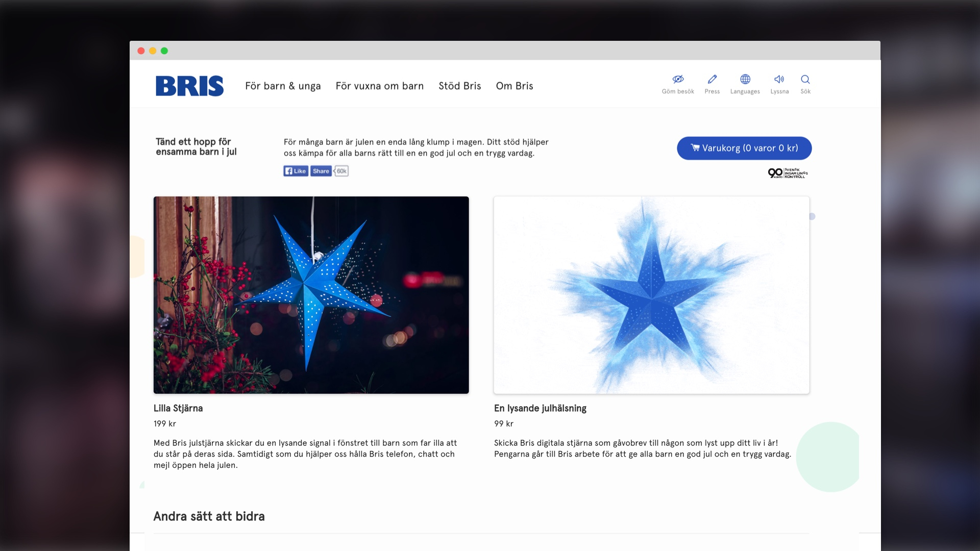Open the Press pencil icon

coord(712,80)
